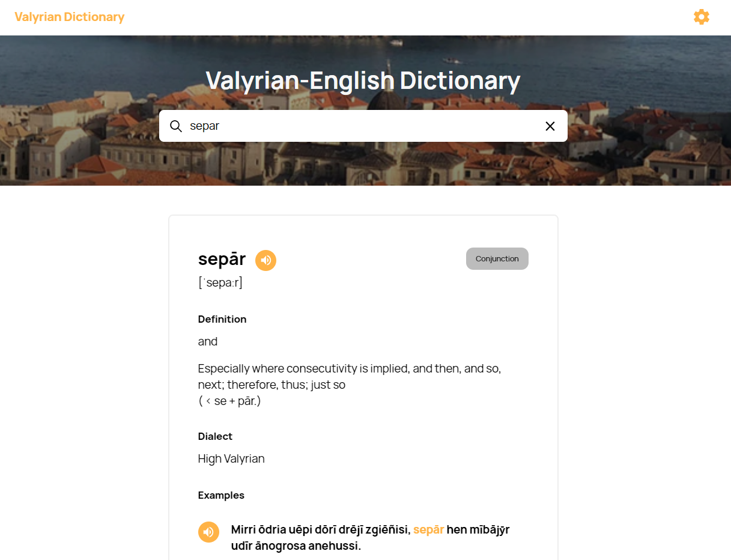Click the orange audio icon next to the headword
The height and width of the screenshot is (560, 731).
[x=265, y=260]
